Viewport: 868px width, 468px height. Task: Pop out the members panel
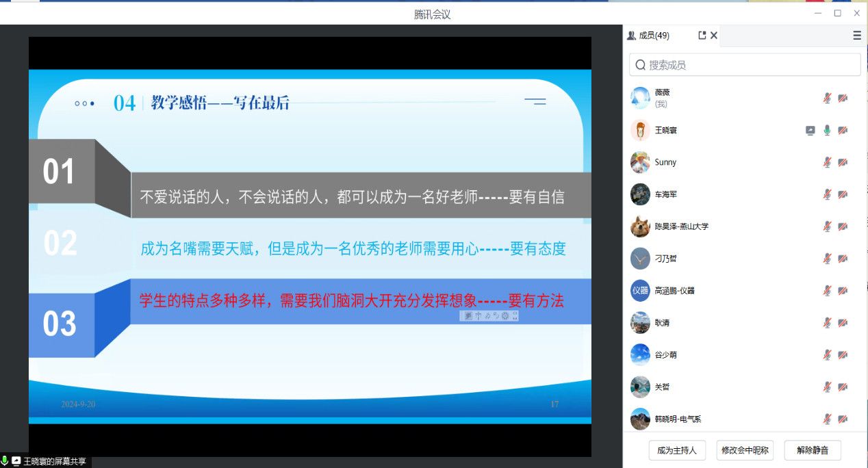click(702, 36)
